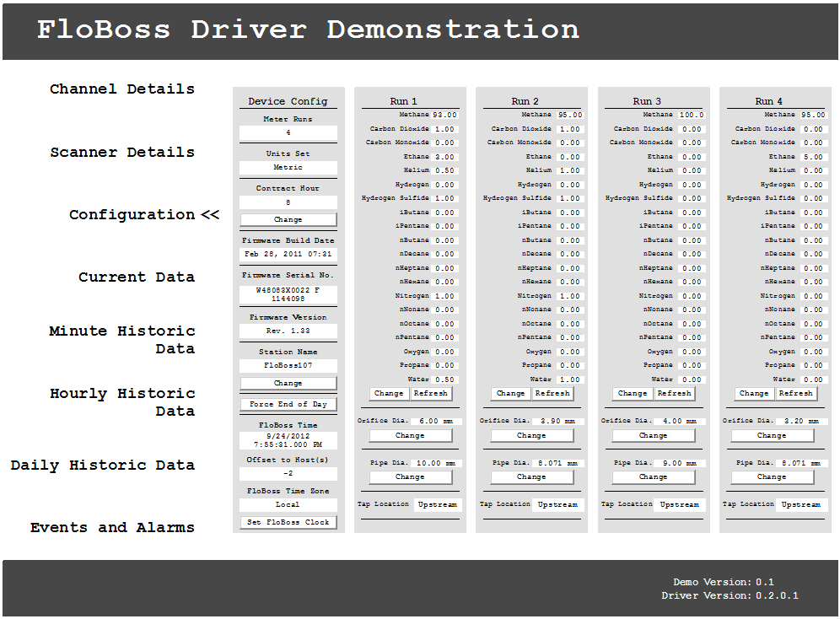Click Run 1 Orifice Dia. value 6.00 mm

tap(436, 422)
